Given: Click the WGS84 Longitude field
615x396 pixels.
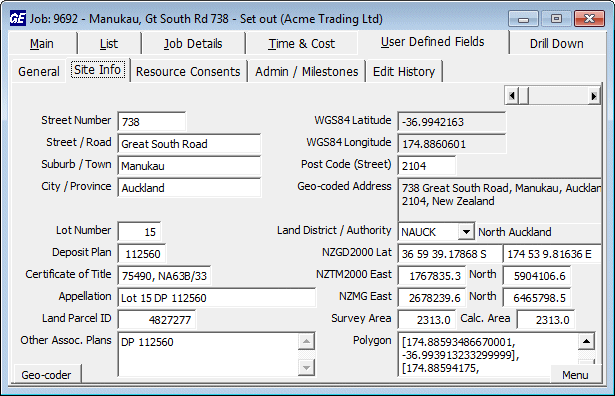Looking at the screenshot, I should tap(451, 144).
